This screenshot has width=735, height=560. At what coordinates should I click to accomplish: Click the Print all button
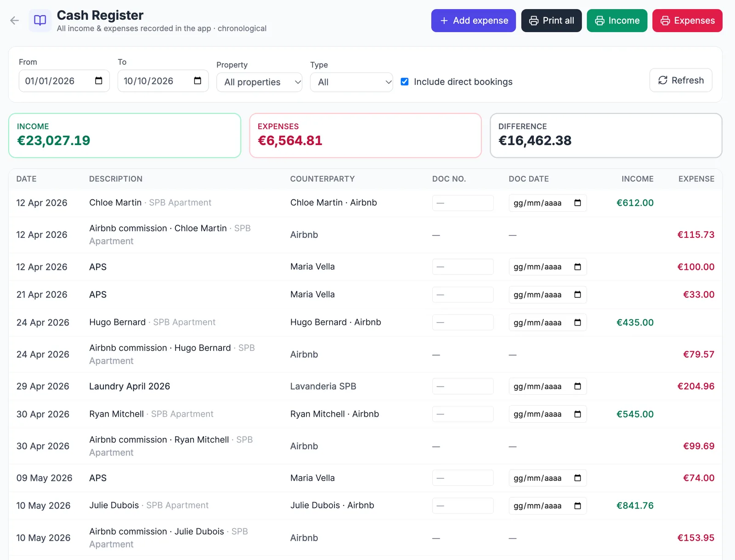(552, 21)
